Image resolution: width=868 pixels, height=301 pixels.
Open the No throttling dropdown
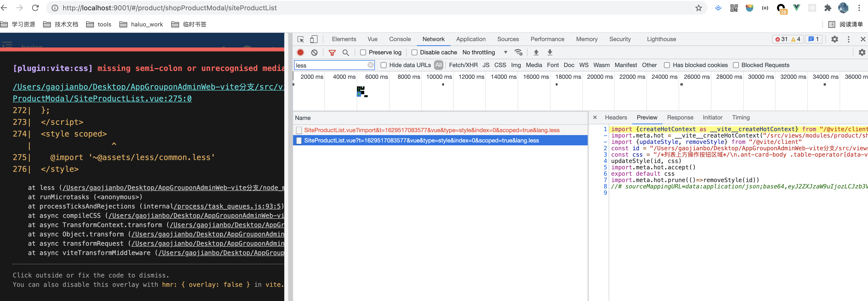pos(485,52)
